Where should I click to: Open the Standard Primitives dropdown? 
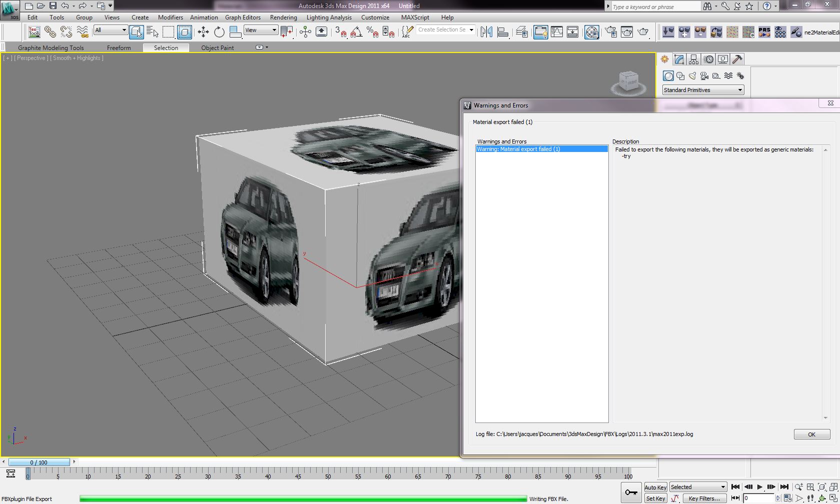click(702, 90)
